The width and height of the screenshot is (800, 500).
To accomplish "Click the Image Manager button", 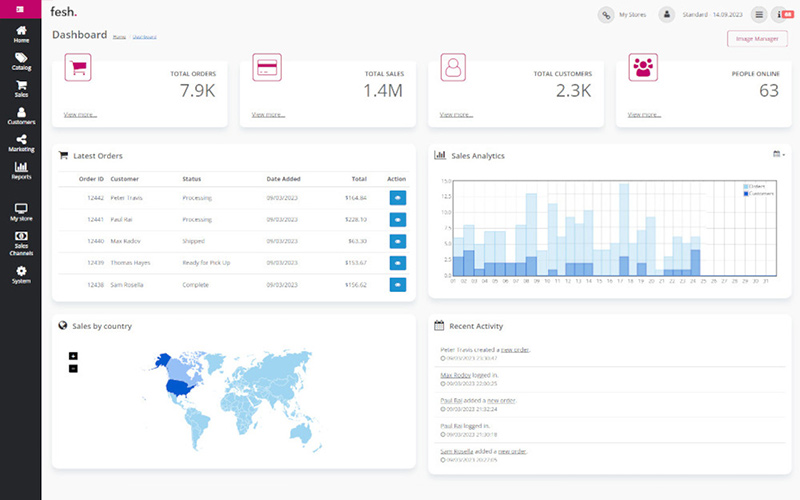I will click(x=757, y=39).
